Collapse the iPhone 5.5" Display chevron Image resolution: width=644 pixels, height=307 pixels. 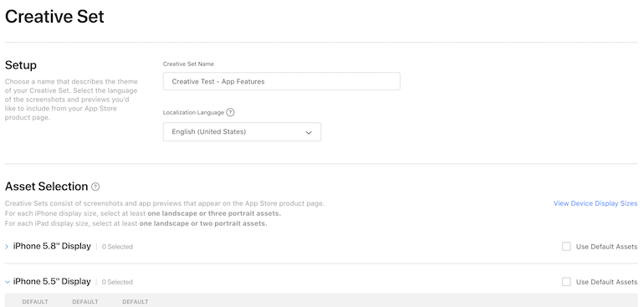7,282
